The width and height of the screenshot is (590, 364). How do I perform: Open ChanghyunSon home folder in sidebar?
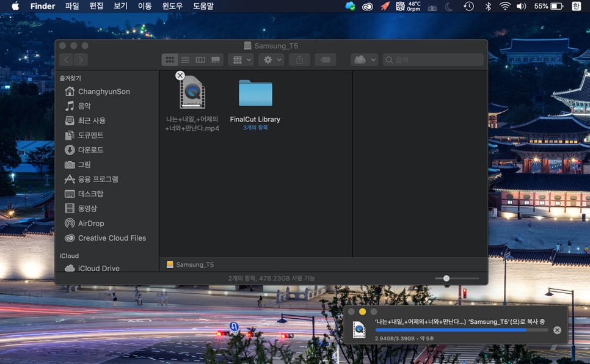[98, 92]
